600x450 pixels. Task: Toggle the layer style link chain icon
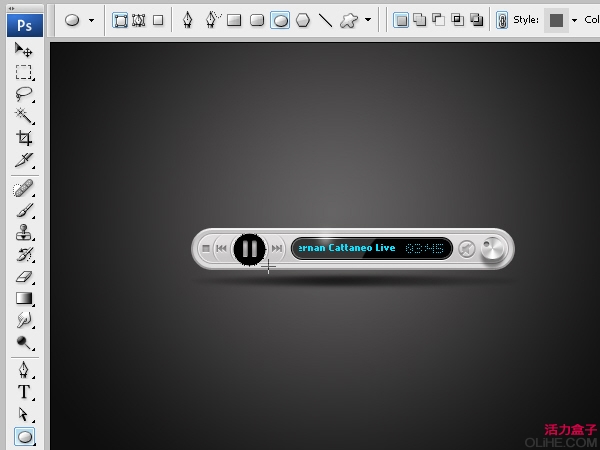coord(502,20)
